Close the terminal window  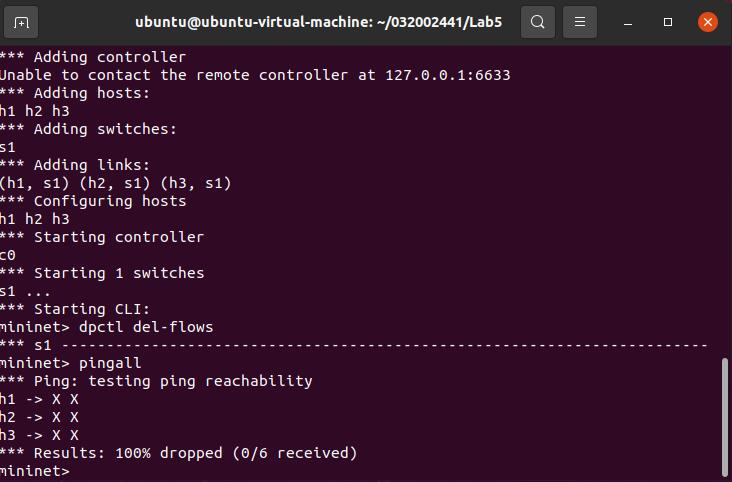pyautogui.click(x=708, y=22)
